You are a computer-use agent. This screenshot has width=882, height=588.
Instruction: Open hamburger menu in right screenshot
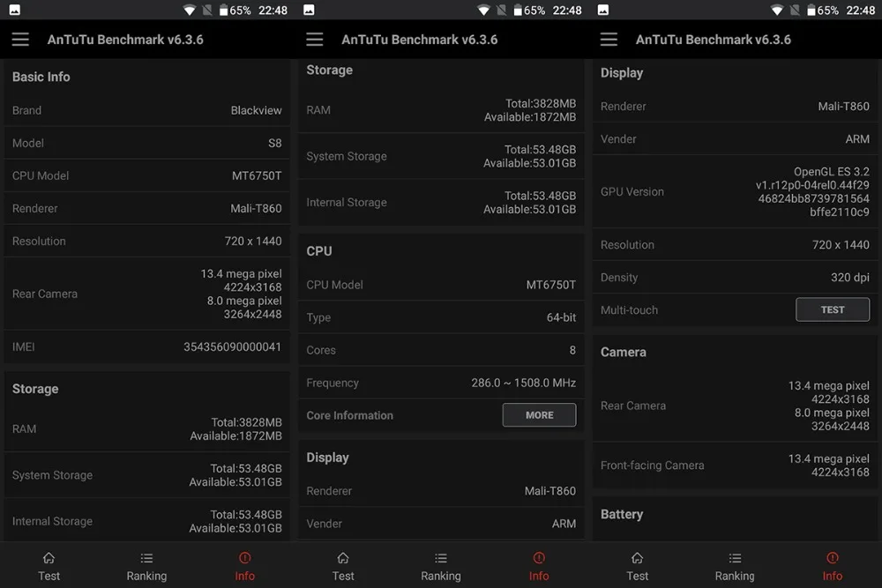click(609, 40)
